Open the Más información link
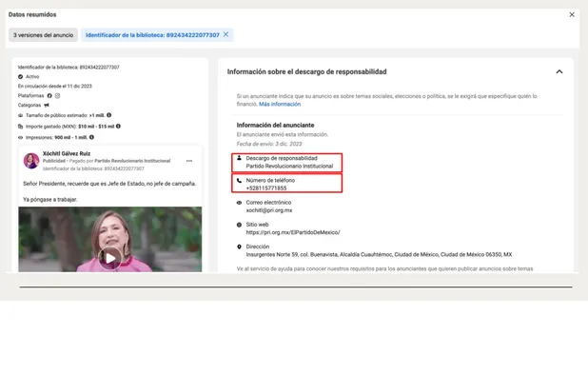Viewport: 588px width, 375px height. (x=280, y=105)
